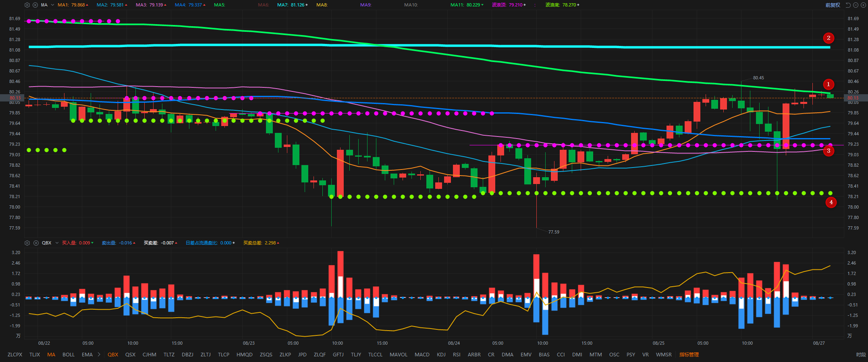
Task: Select the TLJX indicator tab
Action: (x=35, y=354)
